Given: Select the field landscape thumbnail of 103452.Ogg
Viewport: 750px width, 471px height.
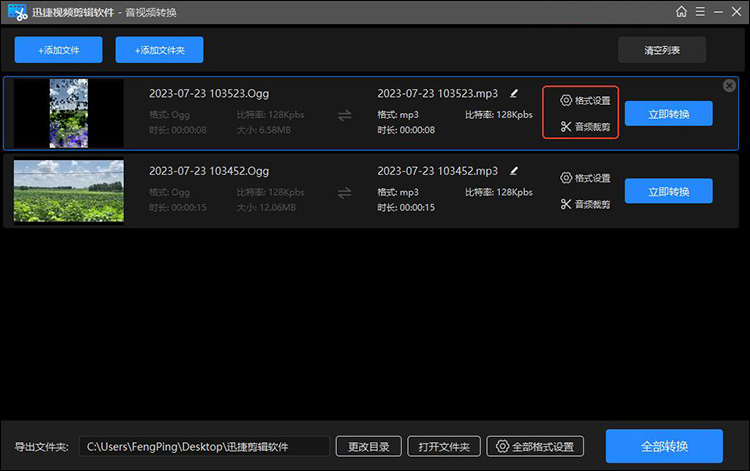Looking at the screenshot, I should [69, 191].
